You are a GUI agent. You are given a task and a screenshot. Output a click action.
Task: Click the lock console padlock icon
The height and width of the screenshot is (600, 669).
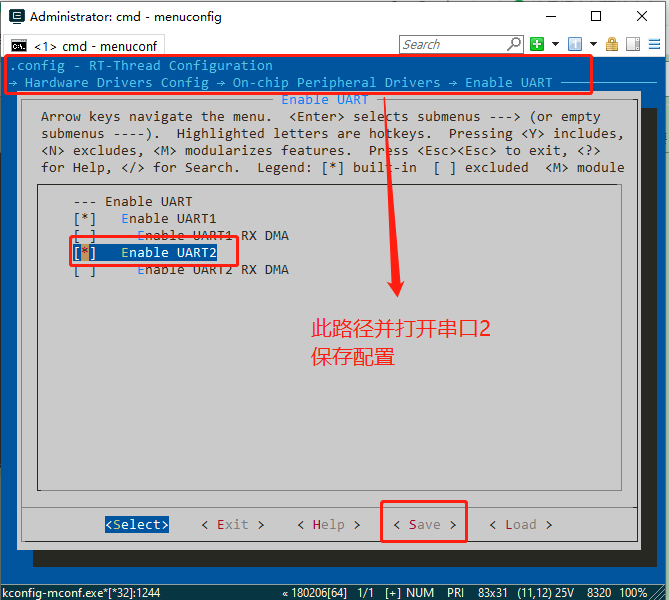[612, 44]
